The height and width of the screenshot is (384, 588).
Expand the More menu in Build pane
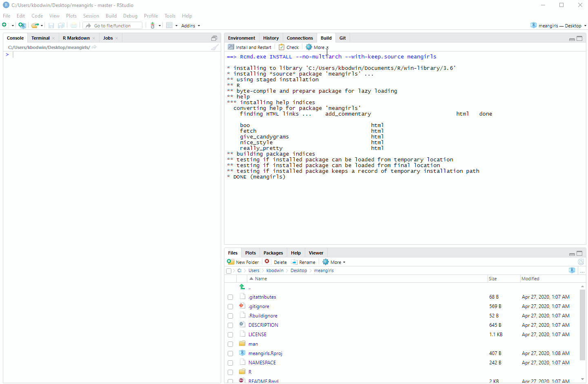317,47
